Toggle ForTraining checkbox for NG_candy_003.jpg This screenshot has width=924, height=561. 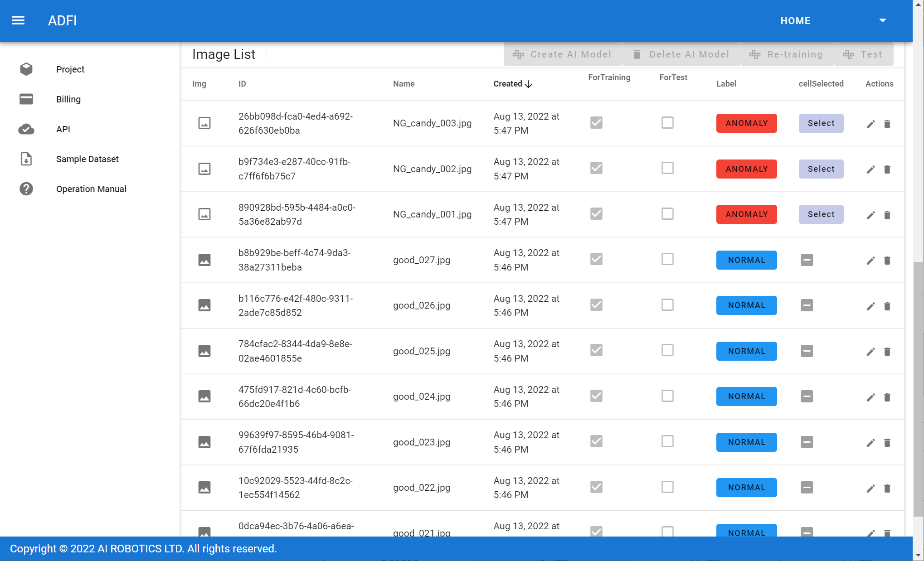click(x=596, y=123)
